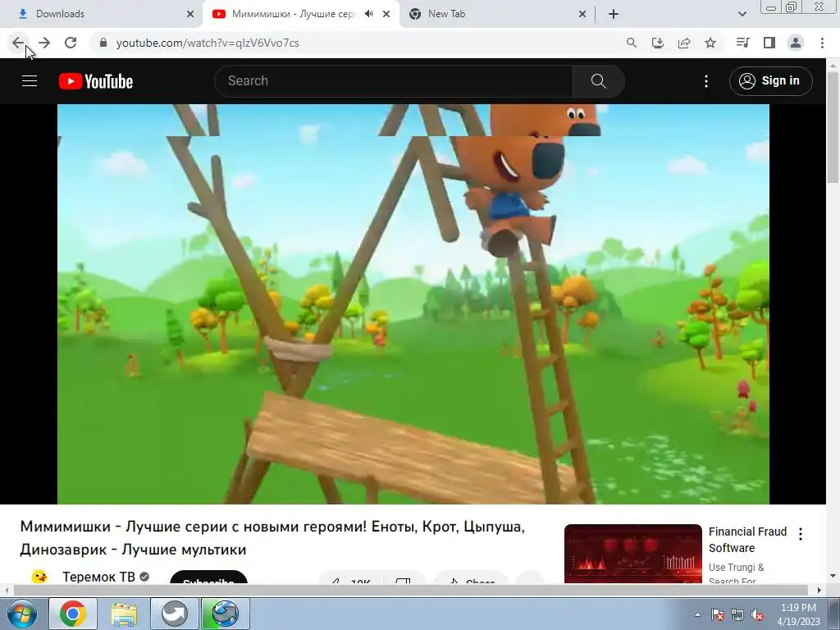Open Chrome three-dot menu
Screen dimensions: 840x630
click(x=822, y=43)
